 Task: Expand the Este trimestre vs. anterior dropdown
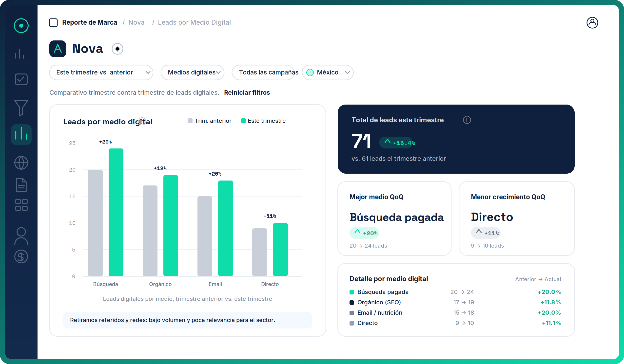(101, 73)
